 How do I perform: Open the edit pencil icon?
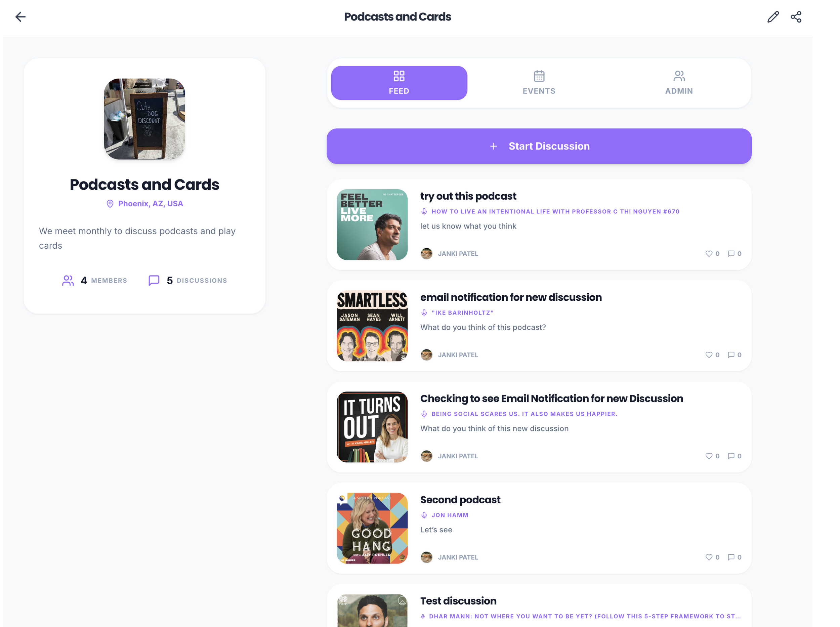[x=773, y=17]
